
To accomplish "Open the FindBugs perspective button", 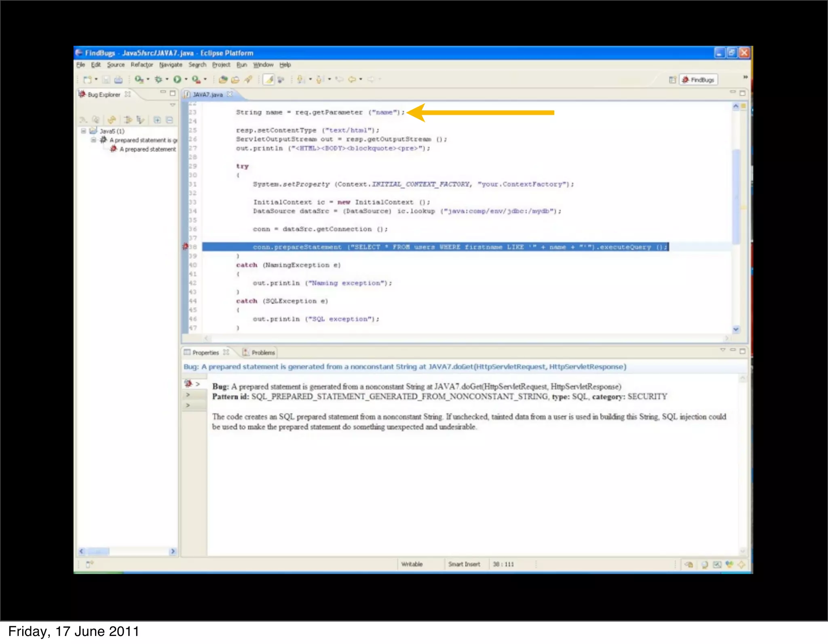I will click(698, 80).
